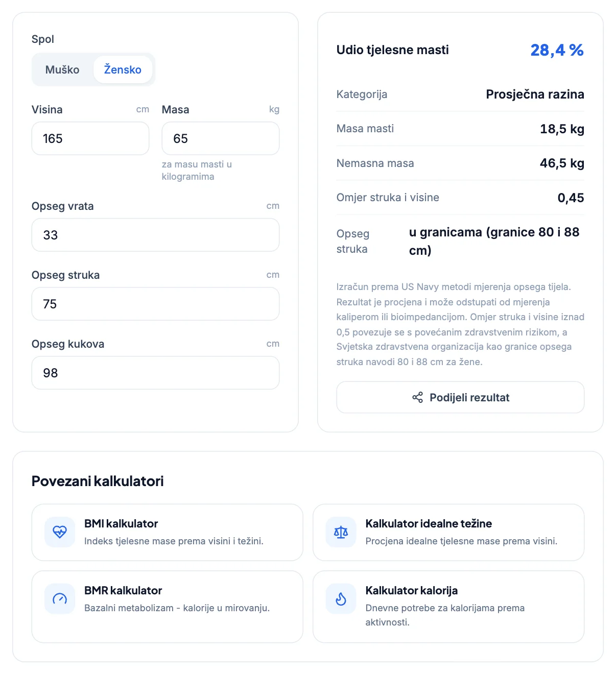Click the share icon in Podijeli rezultat
The height and width of the screenshot is (674, 616).
(x=417, y=397)
